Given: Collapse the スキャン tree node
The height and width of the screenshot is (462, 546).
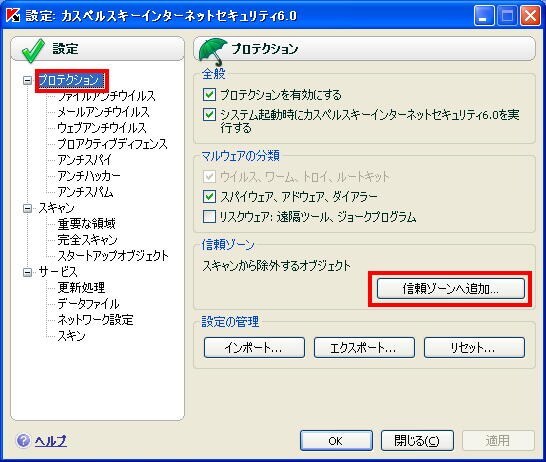Looking at the screenshot, I should (x=27, y=208).
